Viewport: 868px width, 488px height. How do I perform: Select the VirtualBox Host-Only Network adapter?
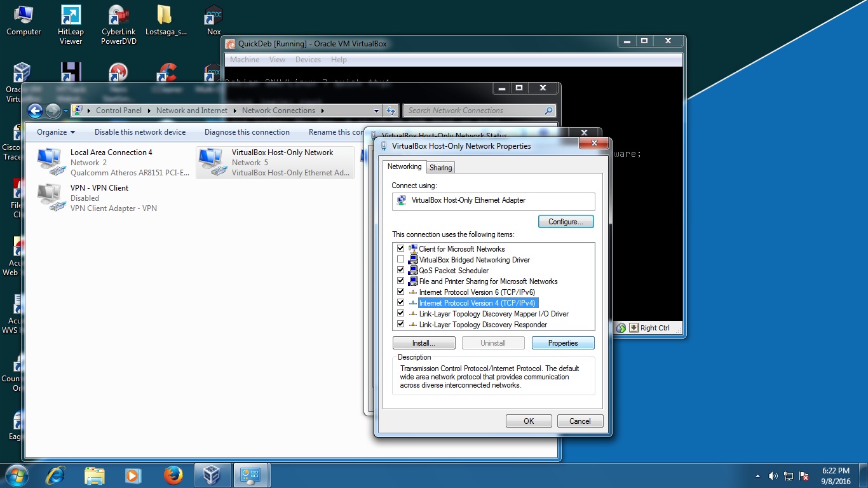275,163
